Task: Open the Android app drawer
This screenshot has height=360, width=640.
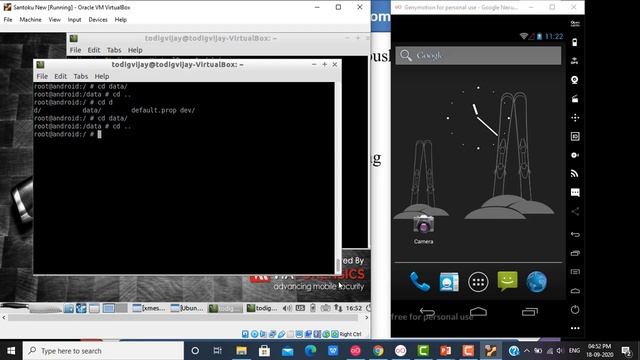Action: point(478,282)
